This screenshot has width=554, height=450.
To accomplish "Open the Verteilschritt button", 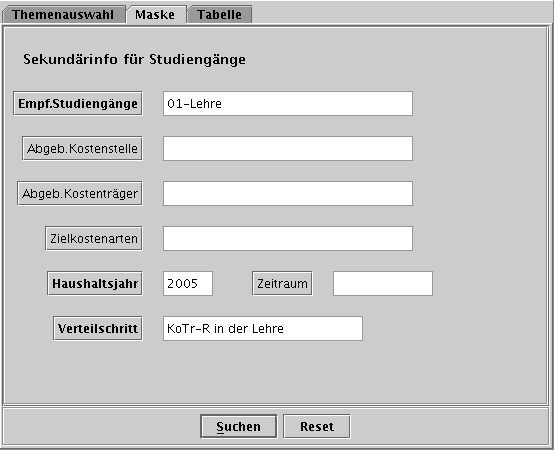I will pos(98,328).
